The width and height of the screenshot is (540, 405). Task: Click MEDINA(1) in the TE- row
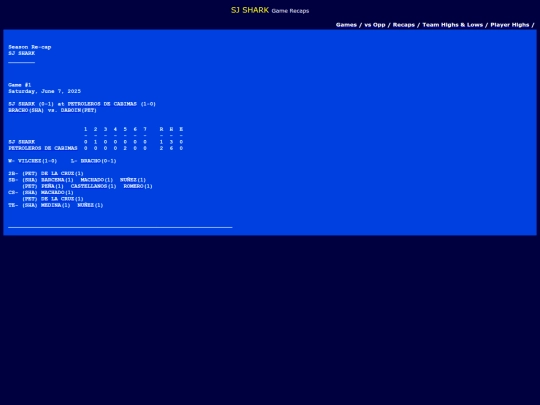[x=55, y=205]
